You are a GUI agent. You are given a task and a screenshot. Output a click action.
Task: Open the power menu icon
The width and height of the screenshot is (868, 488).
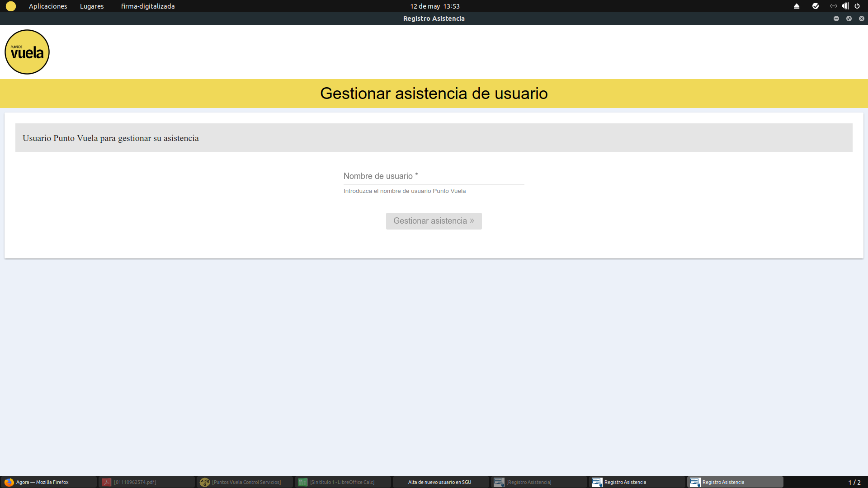(857, 6)
